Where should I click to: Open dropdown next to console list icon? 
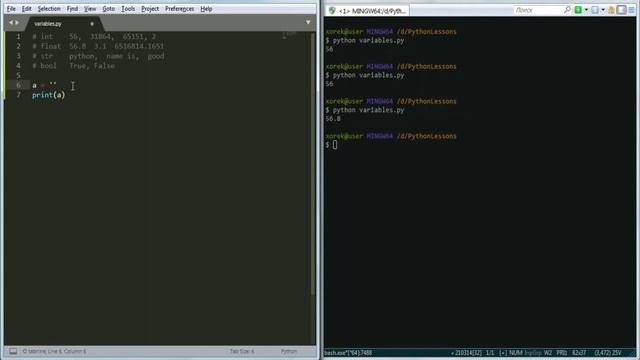tap(603, 10)
